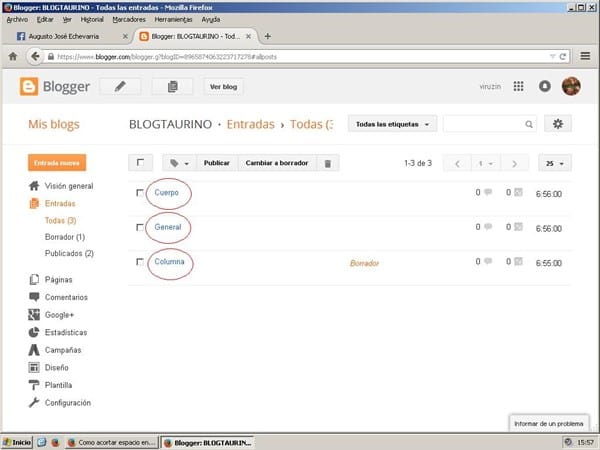Click the Inicio start button

pyautogui.click(x=17, y=442)
